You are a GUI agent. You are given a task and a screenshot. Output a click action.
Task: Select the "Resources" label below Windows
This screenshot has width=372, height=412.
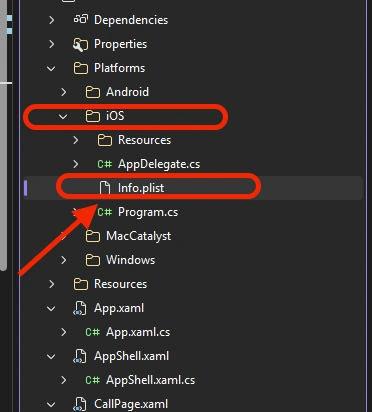tap(120, 284)
